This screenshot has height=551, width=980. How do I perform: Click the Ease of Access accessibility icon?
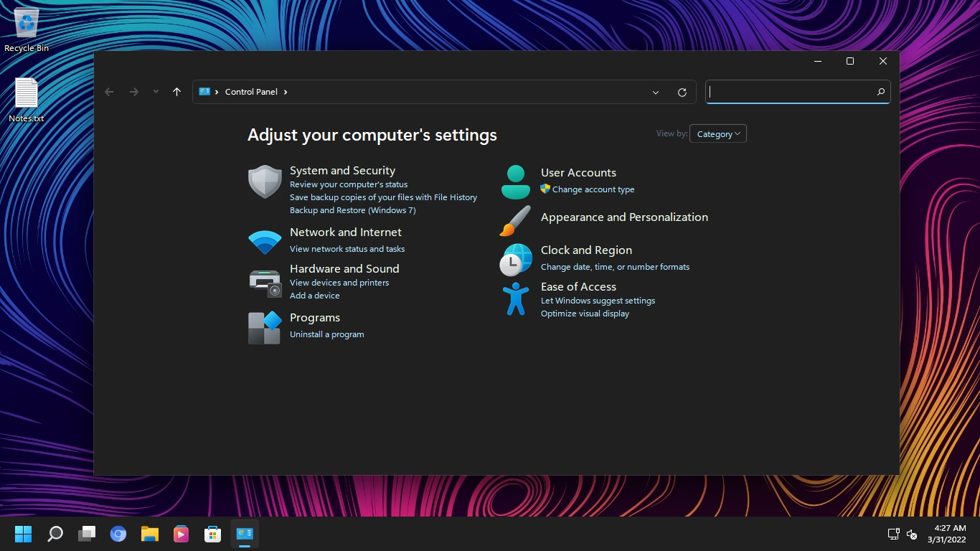tap(515, 298)
